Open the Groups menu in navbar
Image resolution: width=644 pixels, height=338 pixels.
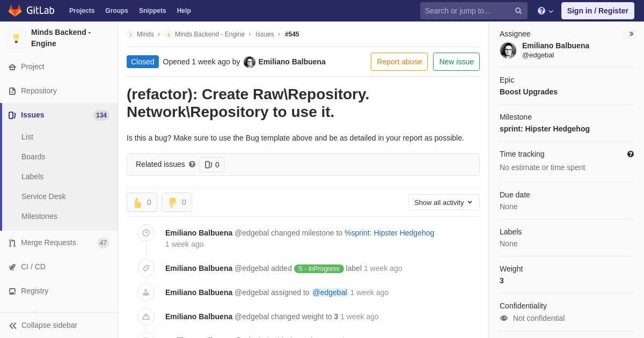(116, 11)
